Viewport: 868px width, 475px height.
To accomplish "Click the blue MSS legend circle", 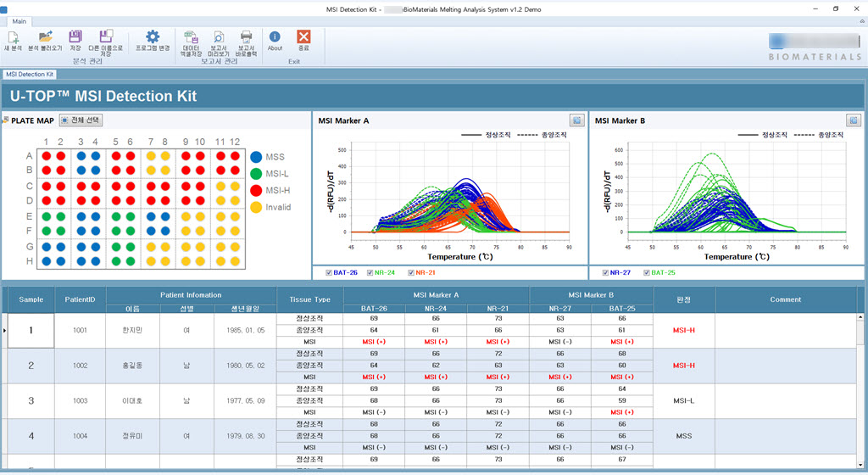I will 256,157.
